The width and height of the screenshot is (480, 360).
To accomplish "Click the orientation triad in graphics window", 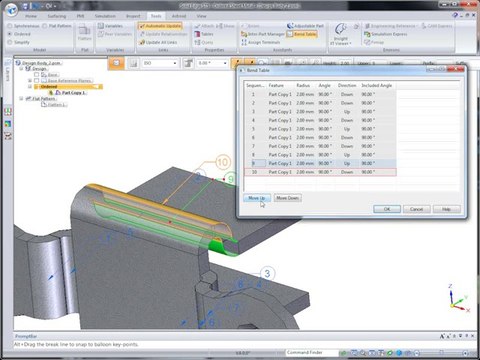I will coord(458,298).
